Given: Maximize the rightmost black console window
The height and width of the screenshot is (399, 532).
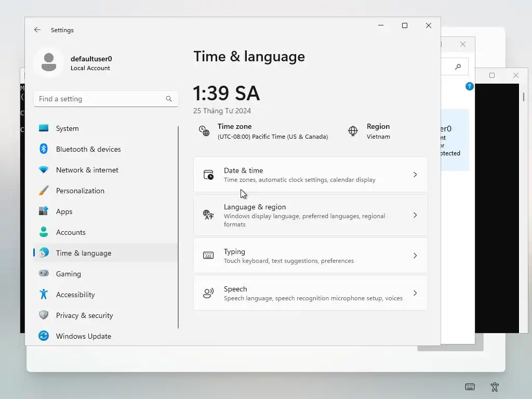Looking at the screenshot, I should (492, 75).
